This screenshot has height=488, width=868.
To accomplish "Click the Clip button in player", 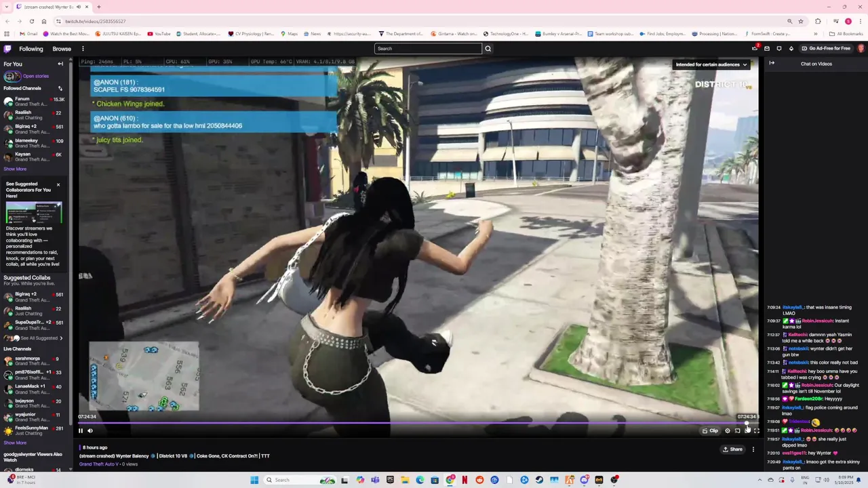I will pyautogui.click(x=710, y=430).
